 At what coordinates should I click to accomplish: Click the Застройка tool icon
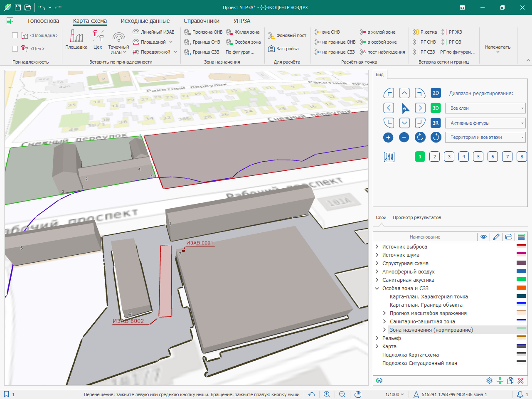pos(271,49)
